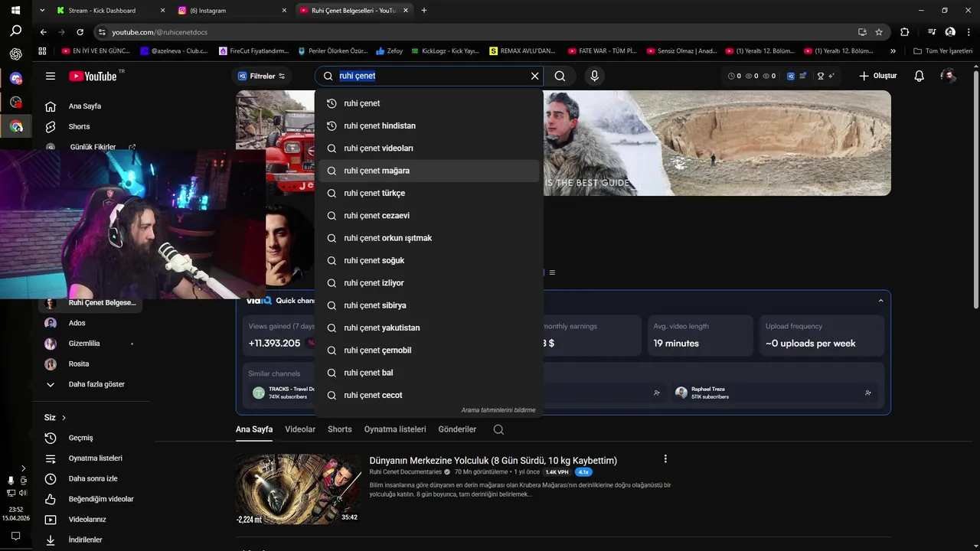Open Filtreler filter options
Screen dimensions: 980x551
[x=262, y=76]
